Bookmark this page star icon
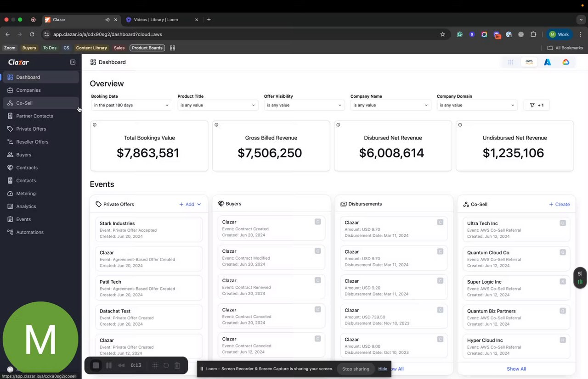The width and height of the screenshot is (588, 379). click(x=442, y=34)
